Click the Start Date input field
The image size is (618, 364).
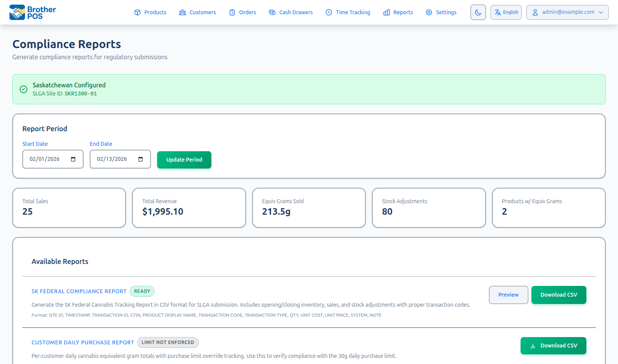pos(45,159)
